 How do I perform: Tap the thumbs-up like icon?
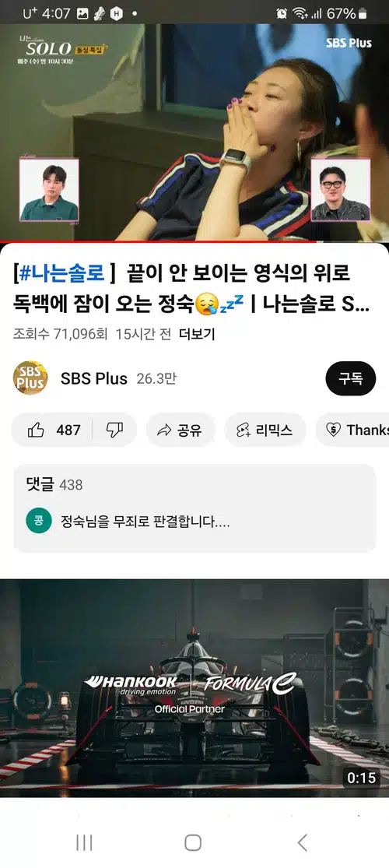tap(36, 430)
